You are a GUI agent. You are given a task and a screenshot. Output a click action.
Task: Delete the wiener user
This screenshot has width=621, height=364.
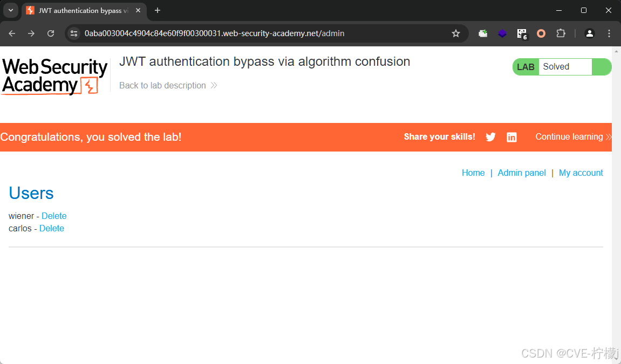(54, 216)
